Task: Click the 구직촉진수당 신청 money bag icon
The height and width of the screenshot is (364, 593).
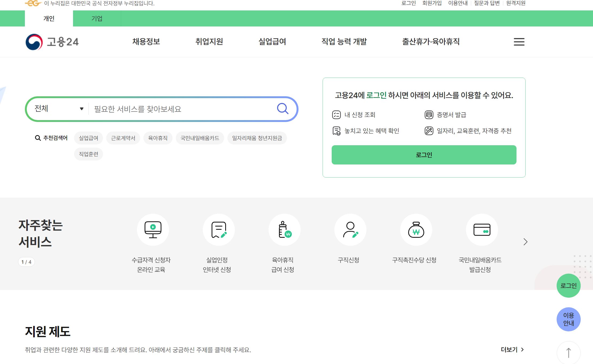Action: point(416,229)
